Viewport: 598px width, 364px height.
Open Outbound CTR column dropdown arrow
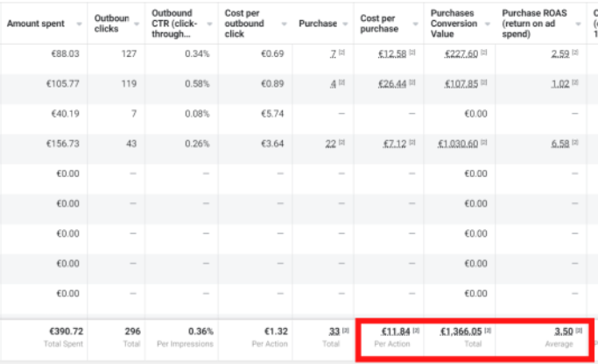tap(210, 24)
